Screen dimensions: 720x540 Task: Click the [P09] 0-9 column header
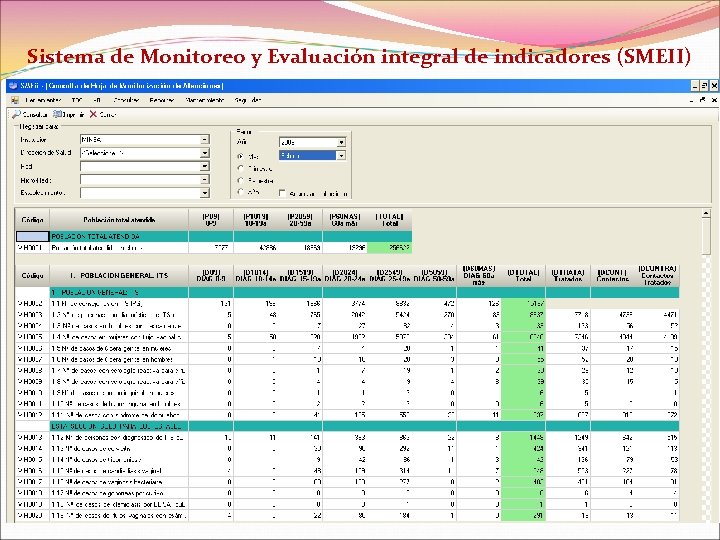(x=211, y=220)
